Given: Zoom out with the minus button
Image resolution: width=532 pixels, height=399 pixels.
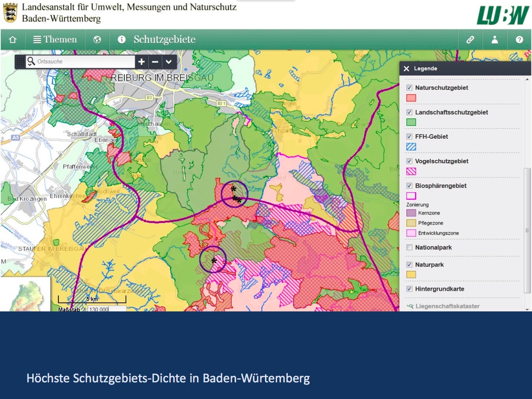Looking at the screenshot, I should (155, 62).
